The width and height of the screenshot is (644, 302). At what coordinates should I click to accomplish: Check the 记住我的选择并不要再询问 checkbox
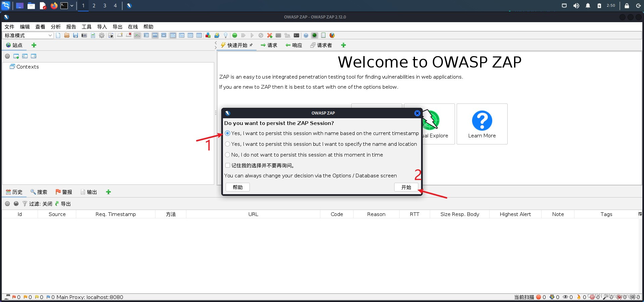(x=228, y=165)
